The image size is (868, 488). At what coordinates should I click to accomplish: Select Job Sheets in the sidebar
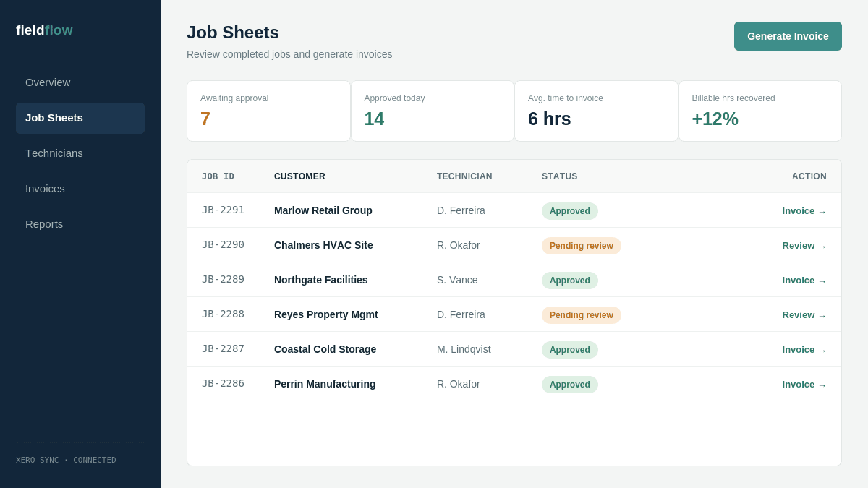[x=80, y=118]
